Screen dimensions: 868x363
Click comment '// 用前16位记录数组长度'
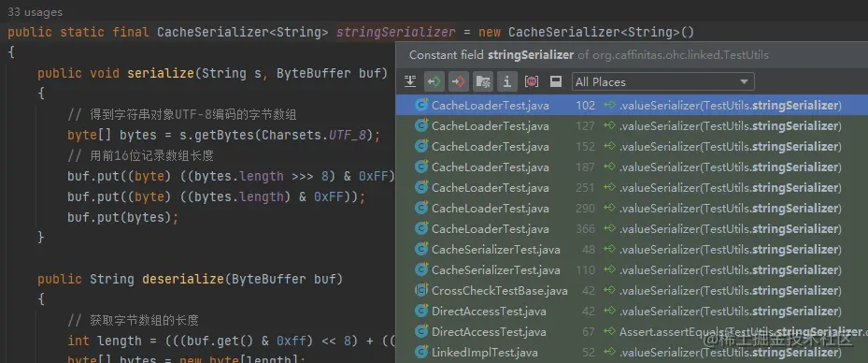(140, 155)
